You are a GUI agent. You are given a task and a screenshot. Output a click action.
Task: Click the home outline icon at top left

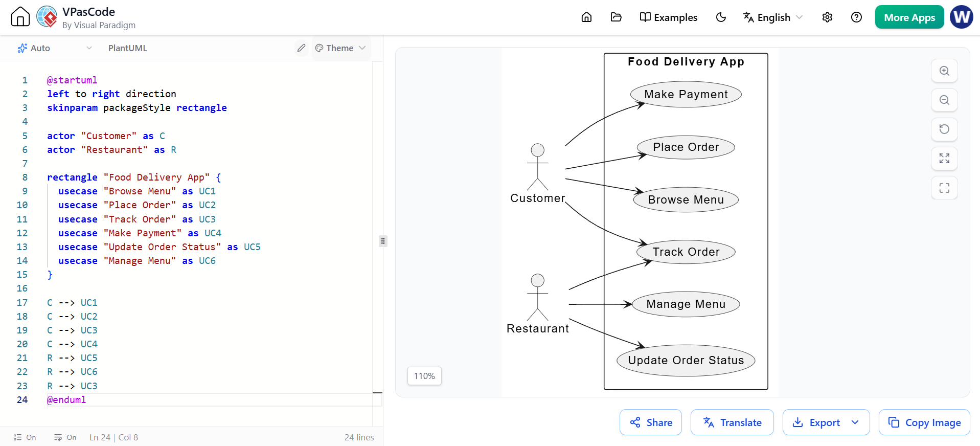pyautogui.click(x=20, y=16)
